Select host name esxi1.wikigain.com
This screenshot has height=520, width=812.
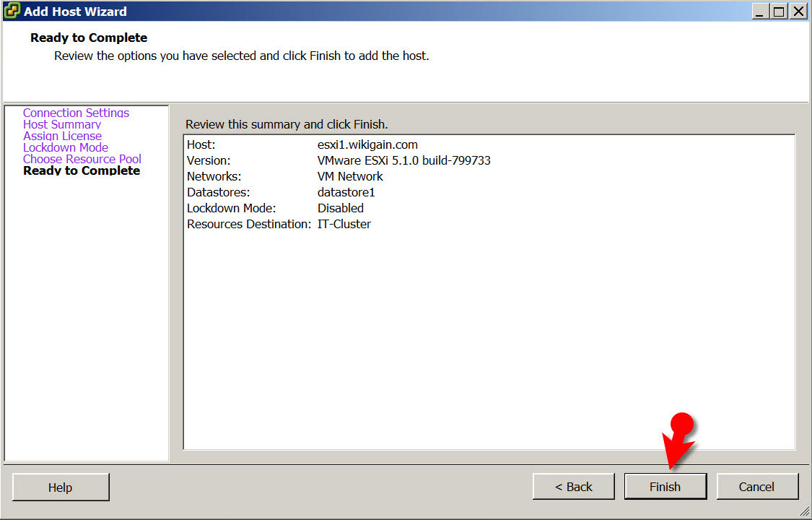(367, 144)
